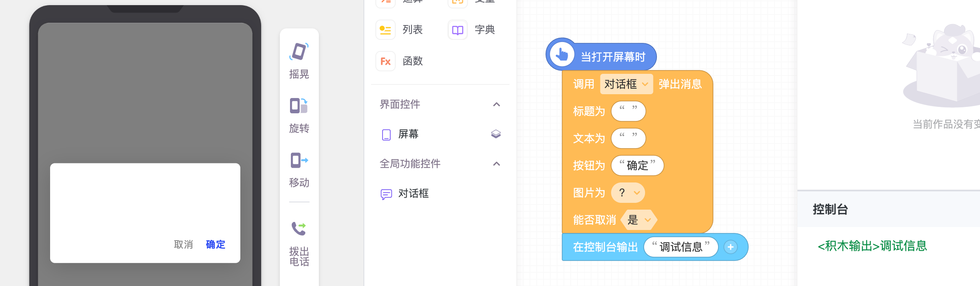Click the 屏幕 screen widget icon
980x286 pixels.
[x=386, y=135]
